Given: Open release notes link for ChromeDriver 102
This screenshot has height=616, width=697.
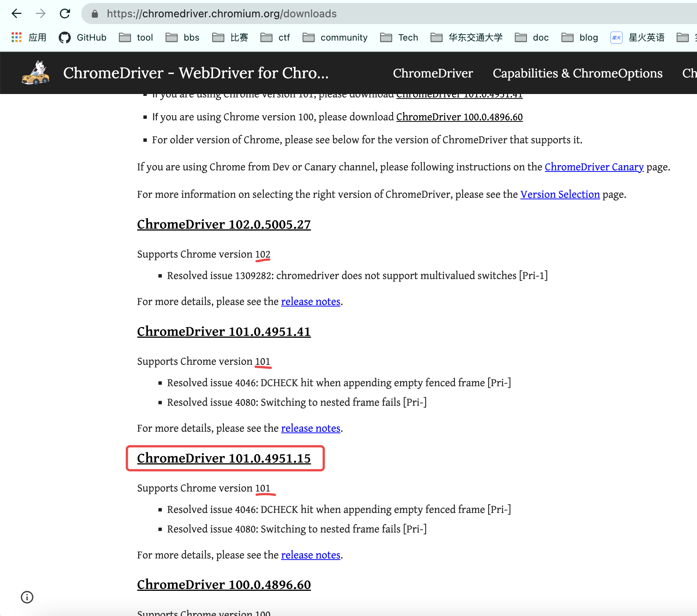Looking at the screenshot, I should (x=310, y=302).
